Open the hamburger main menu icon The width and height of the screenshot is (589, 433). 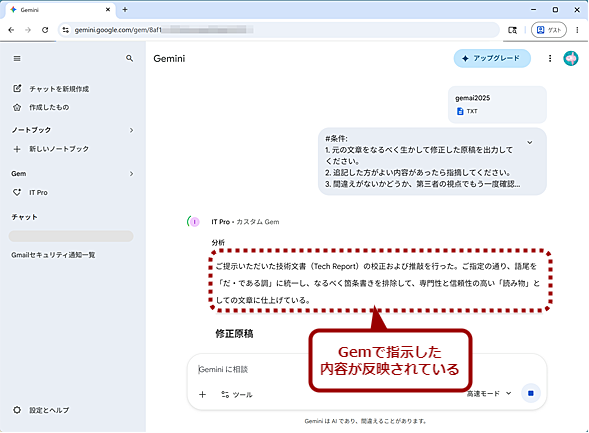pyautogui.click(x=17, y=59)
